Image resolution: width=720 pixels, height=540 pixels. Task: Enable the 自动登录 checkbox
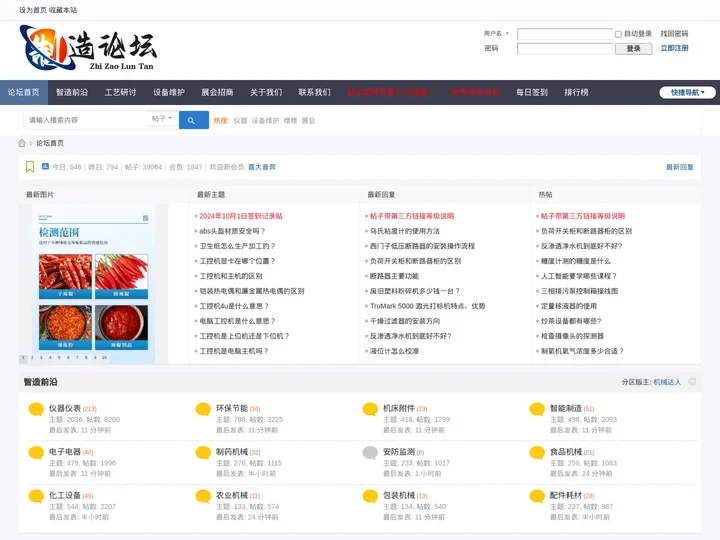pyautogui.click(x=618, y=34)
